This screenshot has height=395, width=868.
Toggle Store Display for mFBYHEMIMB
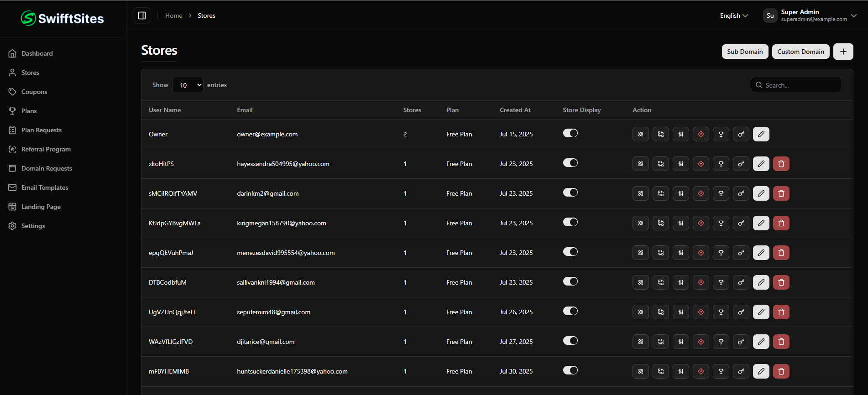pos(570,370)
